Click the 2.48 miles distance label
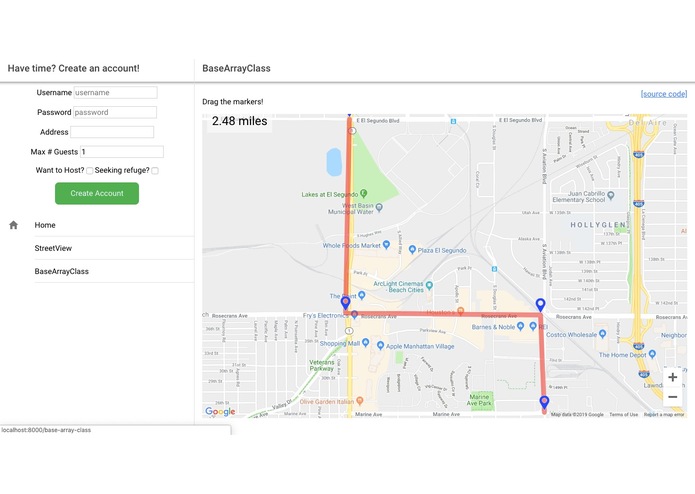Viewport: 695px width, 494px height. pos(239,121)
